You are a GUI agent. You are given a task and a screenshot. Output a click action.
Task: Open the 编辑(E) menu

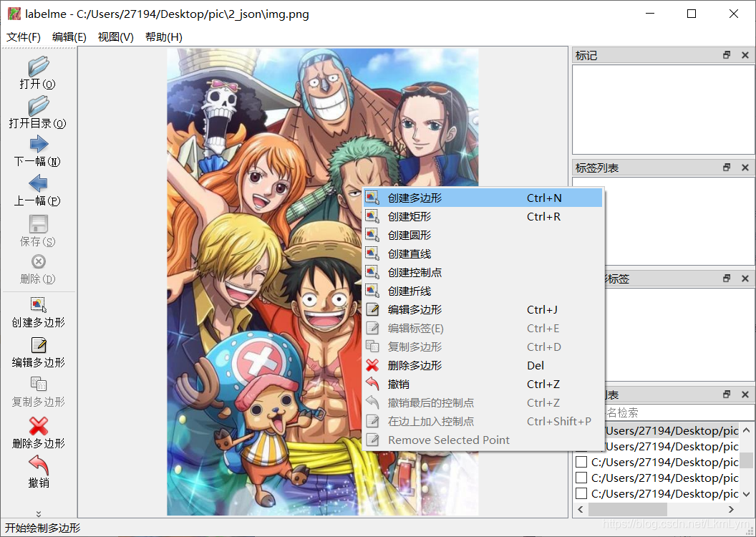[69, 37]
